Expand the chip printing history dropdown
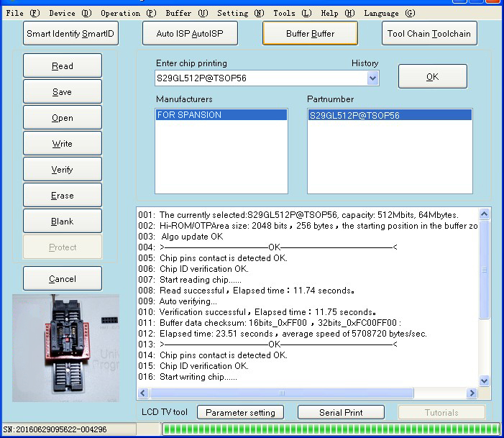504x438 pixels. point(372,78)
